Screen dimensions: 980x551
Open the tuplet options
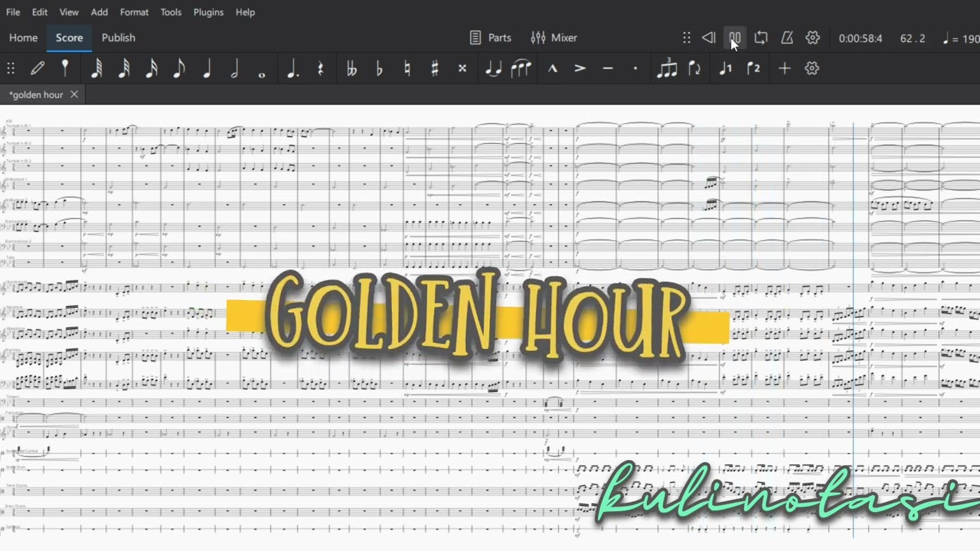pos(667,69)
